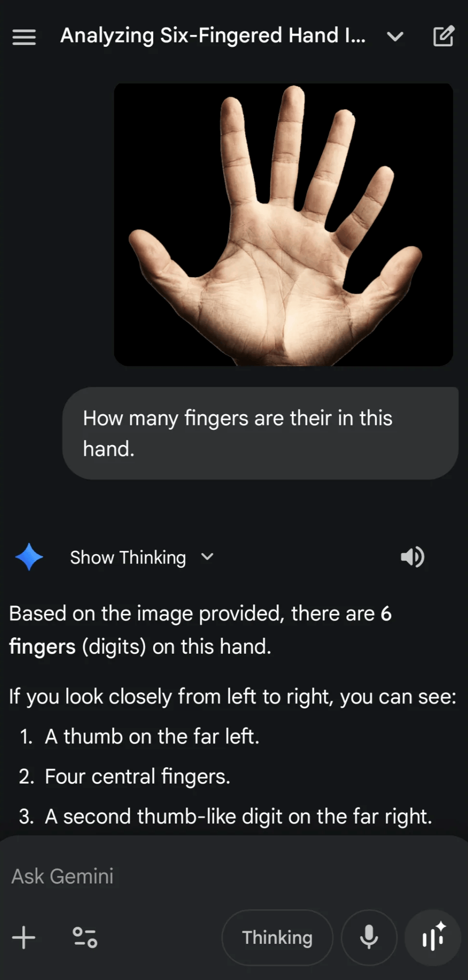The height and width of the screenshot is (980, 468).
Task: Click the chevron beside Show Thinking
Action: (x=207, y=557)
